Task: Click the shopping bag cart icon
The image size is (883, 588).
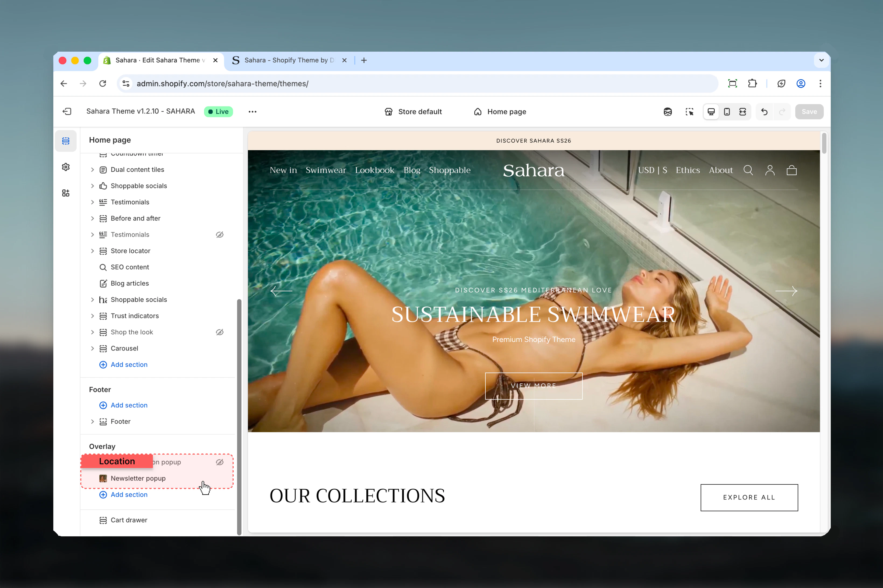Action: point(792,170)
